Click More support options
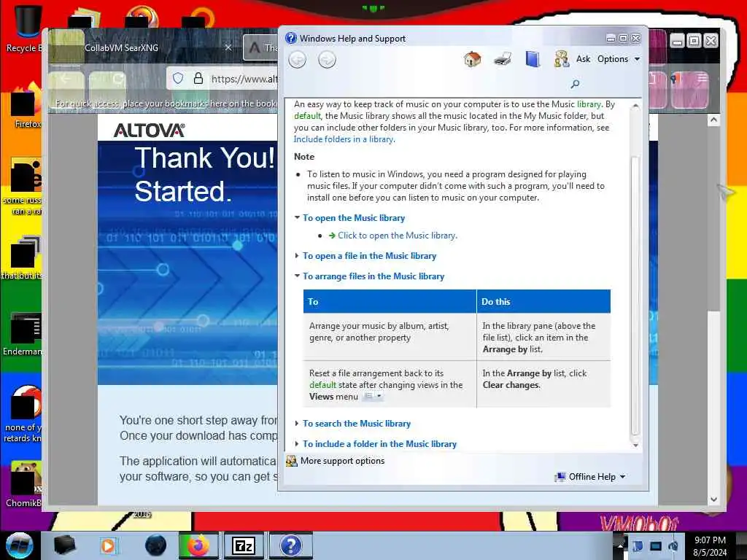Viewport: 747px width, 560px height. click(342, 461)
